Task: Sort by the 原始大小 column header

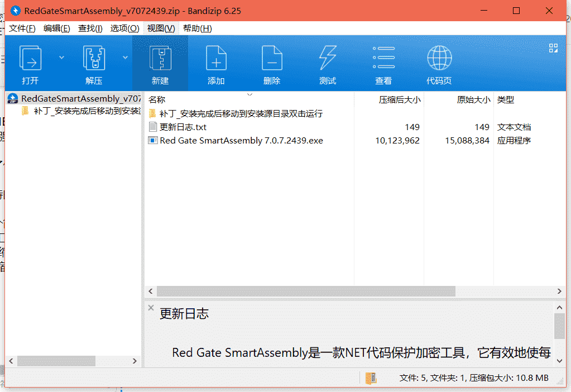Action: (x=473, y=100)
